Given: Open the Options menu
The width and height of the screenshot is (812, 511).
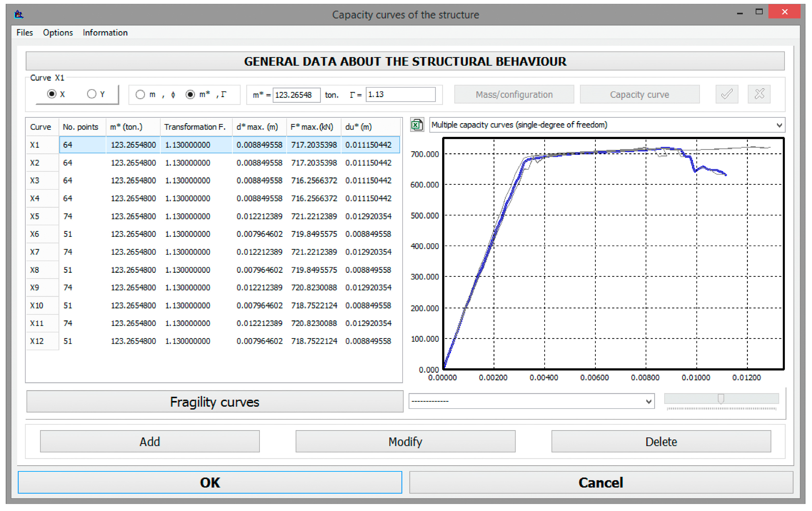Looking at the screenshot, I should pyautogui.click(x=58, y=33).
